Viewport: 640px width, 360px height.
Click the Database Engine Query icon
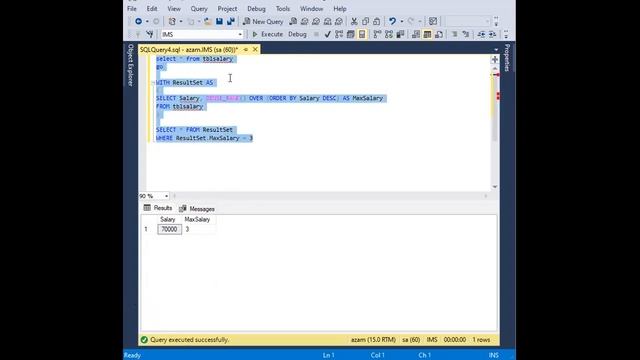point(293,21)
